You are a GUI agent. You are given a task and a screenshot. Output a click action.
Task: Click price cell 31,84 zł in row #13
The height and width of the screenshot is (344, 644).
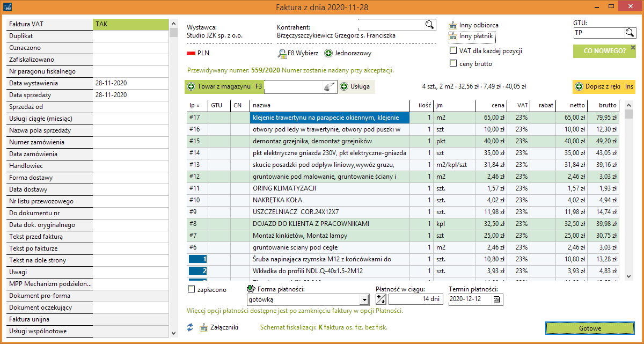491,165
